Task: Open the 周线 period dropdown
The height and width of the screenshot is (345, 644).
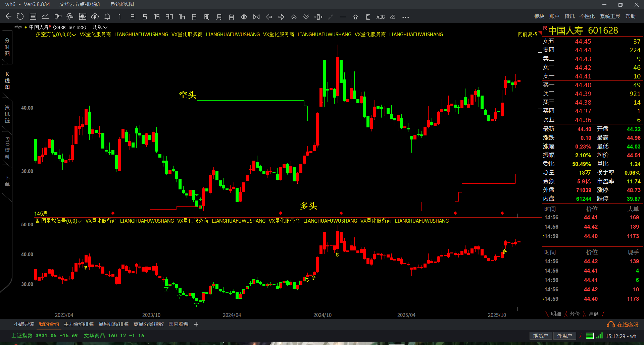Action: point(100,27)
